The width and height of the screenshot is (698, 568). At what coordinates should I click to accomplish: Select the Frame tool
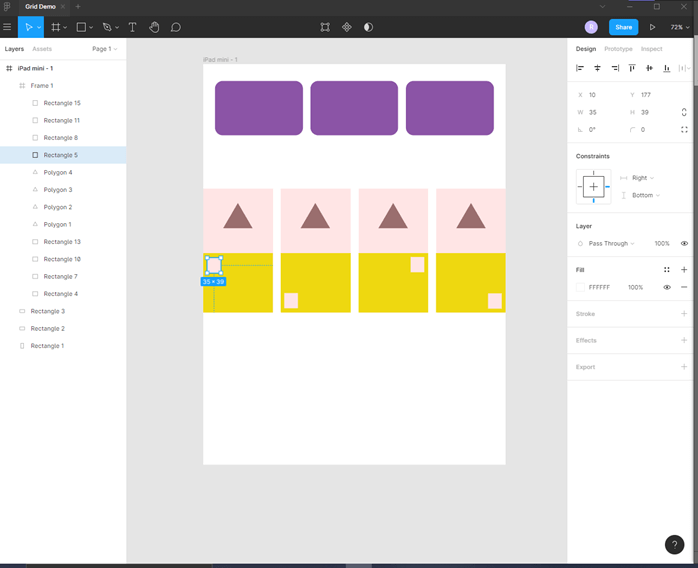pos(55,27)
